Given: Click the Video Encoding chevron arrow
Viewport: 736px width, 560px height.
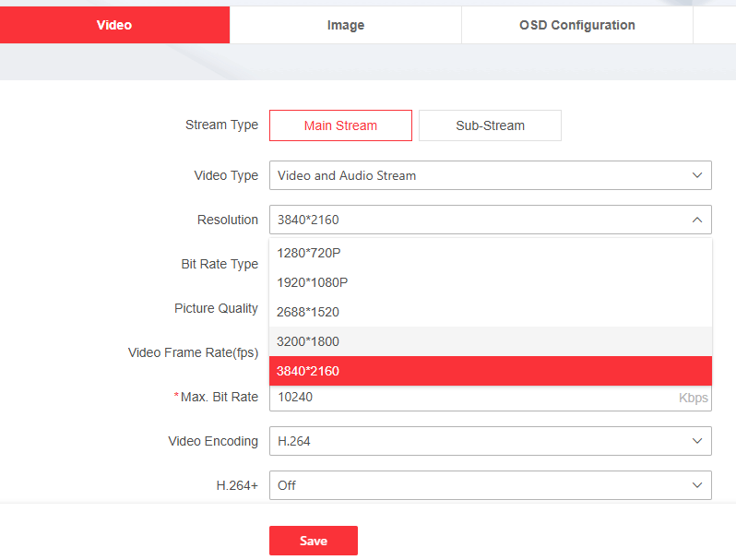Looking at the screenshot, I should tap(696, 441).
